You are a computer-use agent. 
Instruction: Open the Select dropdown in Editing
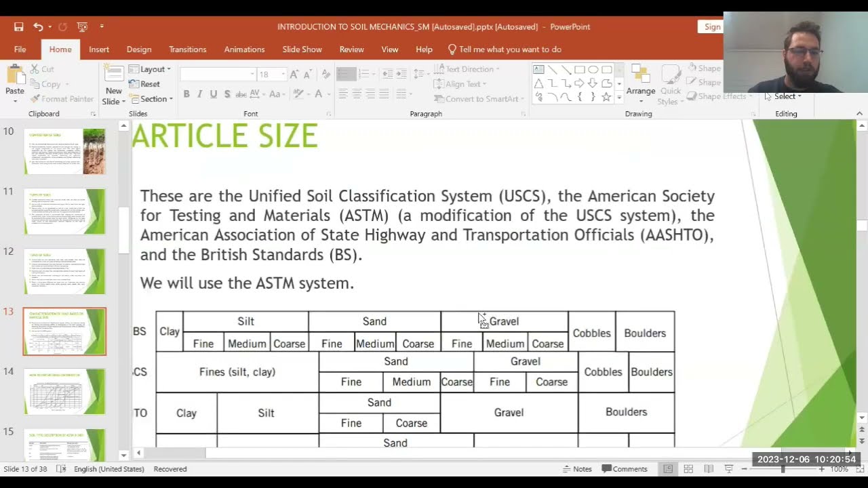784,96
